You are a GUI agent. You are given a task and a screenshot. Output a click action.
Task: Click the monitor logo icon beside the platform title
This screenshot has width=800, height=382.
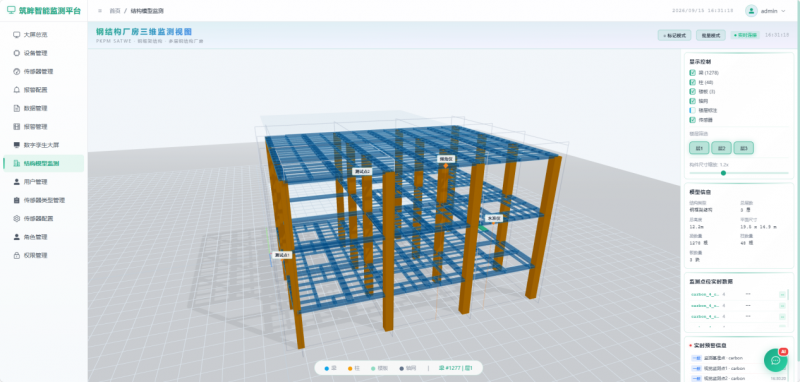click(11, 10)
